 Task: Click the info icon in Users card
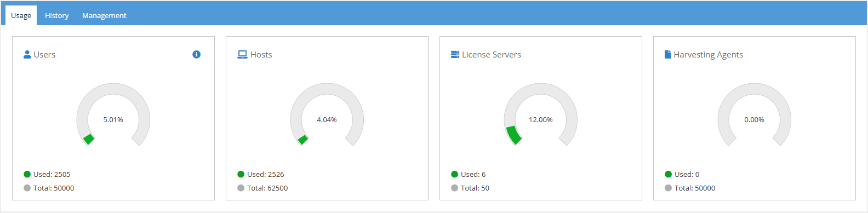(x=196, y=54)
